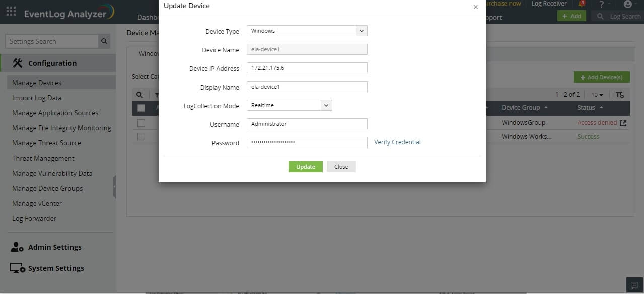Sort the table by the Status column
The height and width of the screenshot is (294, 644).
[590, 108]
